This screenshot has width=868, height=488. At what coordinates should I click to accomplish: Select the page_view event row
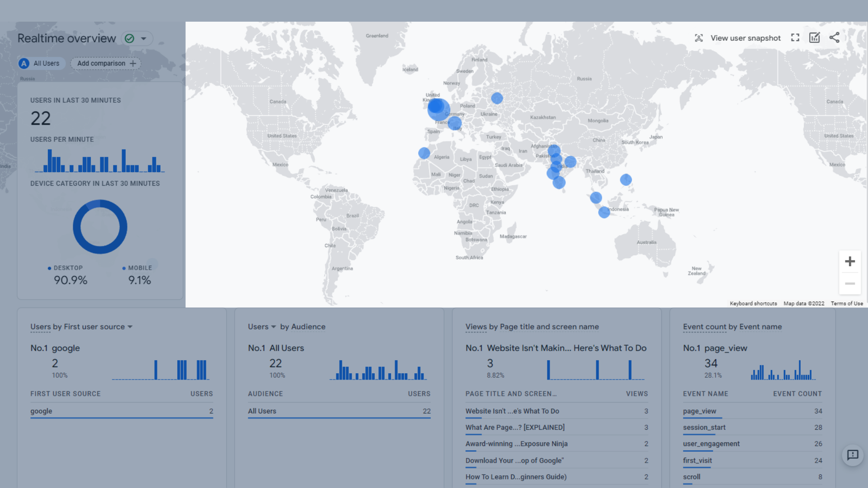click(x=699, y=411)
